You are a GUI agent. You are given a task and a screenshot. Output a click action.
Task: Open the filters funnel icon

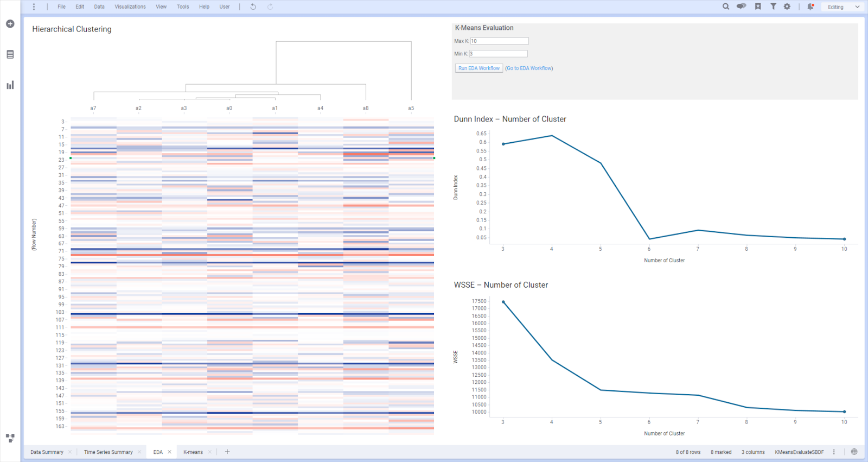773,7
